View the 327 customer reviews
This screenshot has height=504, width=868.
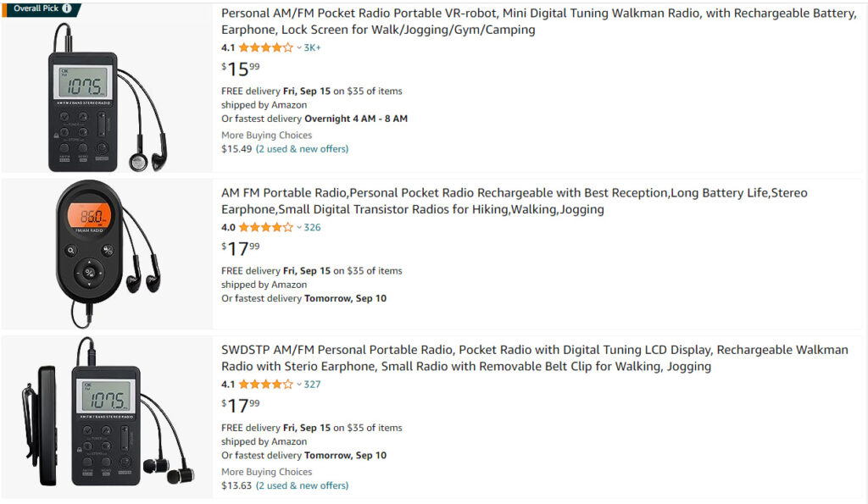(x=313, y=384)
